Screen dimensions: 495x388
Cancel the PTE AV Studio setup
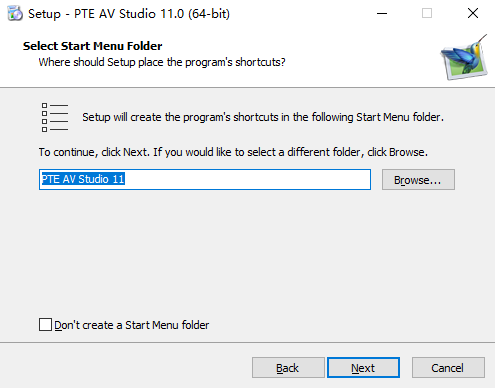pos(448,368)
